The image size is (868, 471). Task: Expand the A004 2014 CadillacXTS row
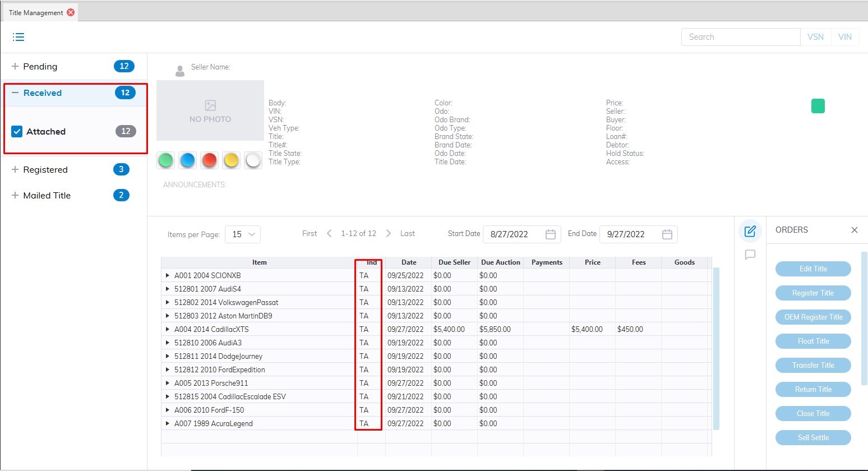pyautogui.click(x=167, y=329)
